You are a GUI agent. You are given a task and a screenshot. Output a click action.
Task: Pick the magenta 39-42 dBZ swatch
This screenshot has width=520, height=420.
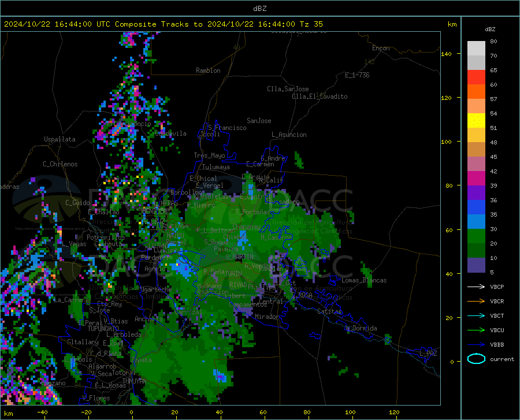pyautogui.click(x=476, y=179)
